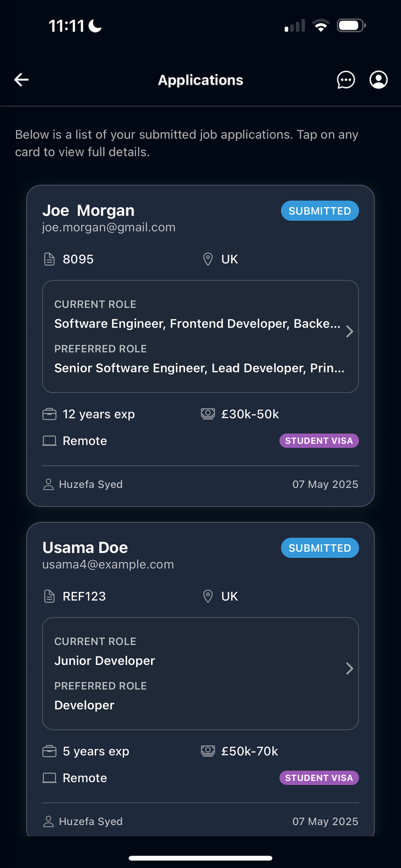Open Software Engineer current role box
Screen dimensions: 401x868
click(x=200, y=337)
